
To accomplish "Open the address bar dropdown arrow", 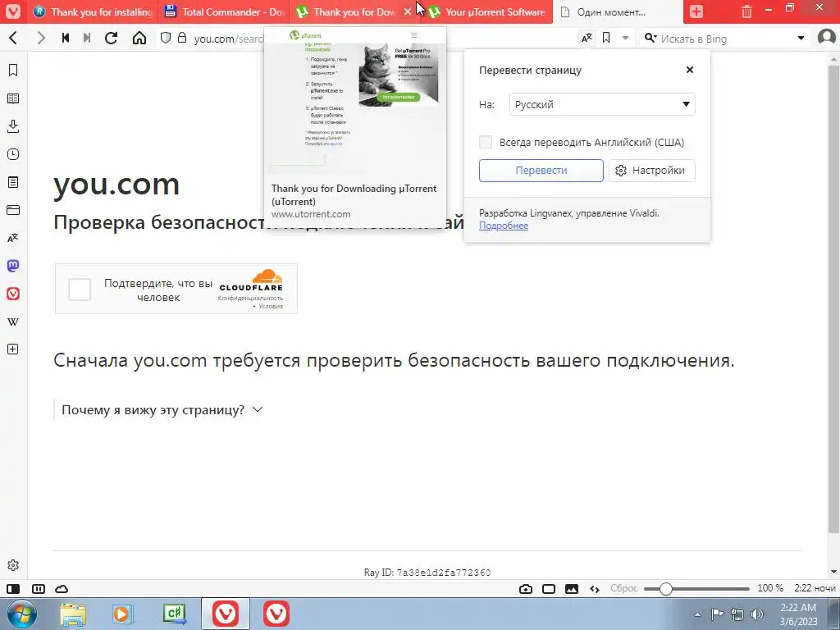I will click(625, 38).
